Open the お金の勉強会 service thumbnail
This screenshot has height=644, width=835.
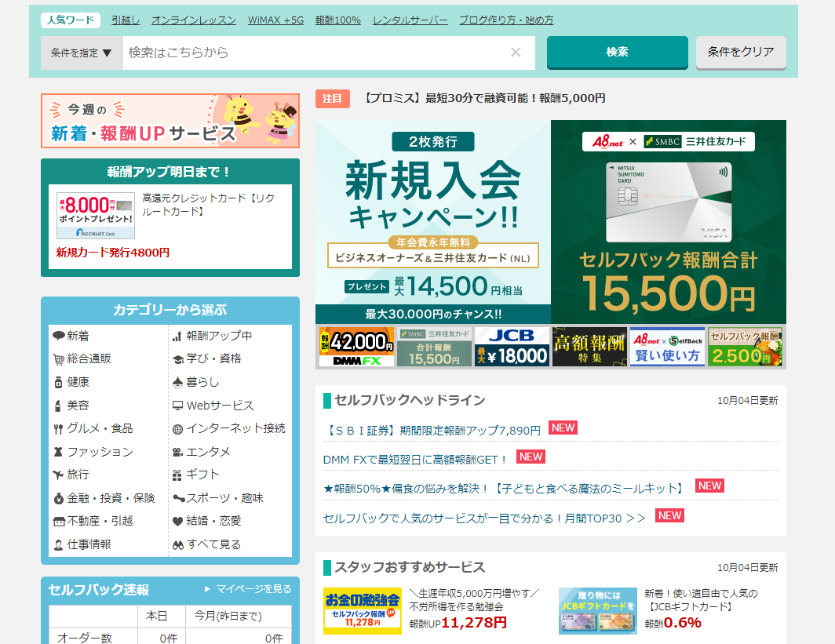(362, 611)
